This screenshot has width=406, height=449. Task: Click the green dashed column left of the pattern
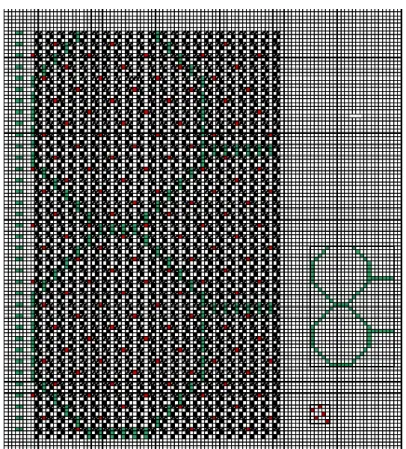(x=19, y=232)
